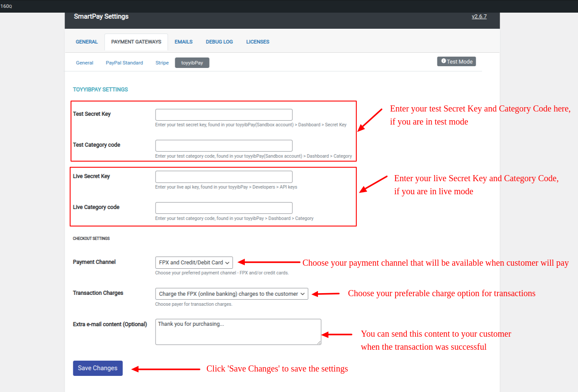Viewport: 578px width, 392px height.
Task: Click the 'Test Secret Key' label
Action: [x=91, y=114]
